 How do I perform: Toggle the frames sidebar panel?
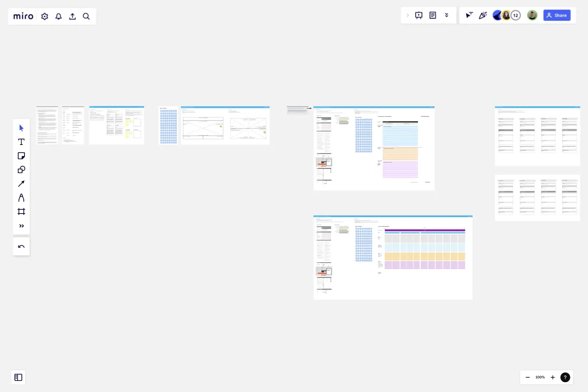tap(18, 377)
